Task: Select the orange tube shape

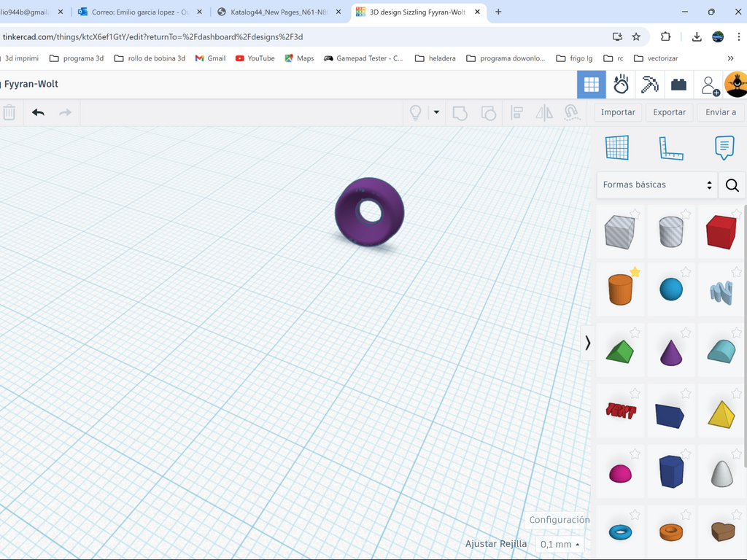Action: tap(671, 532)
